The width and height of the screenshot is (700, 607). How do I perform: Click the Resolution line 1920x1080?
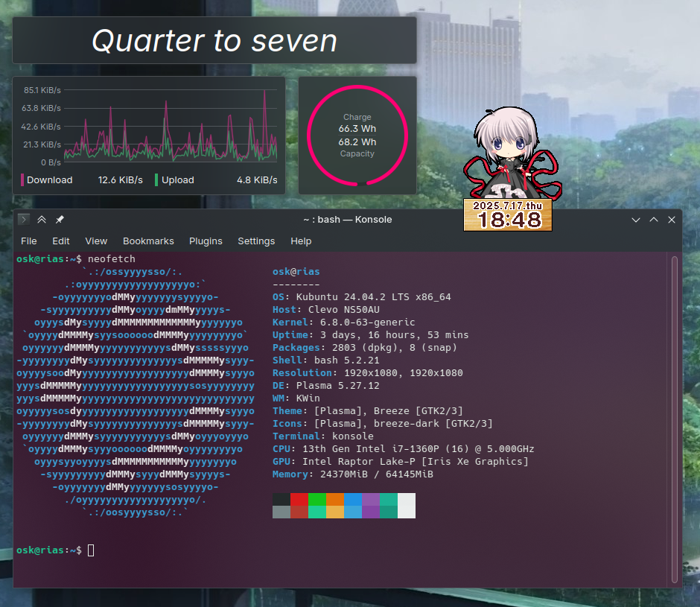click(368, 373)
